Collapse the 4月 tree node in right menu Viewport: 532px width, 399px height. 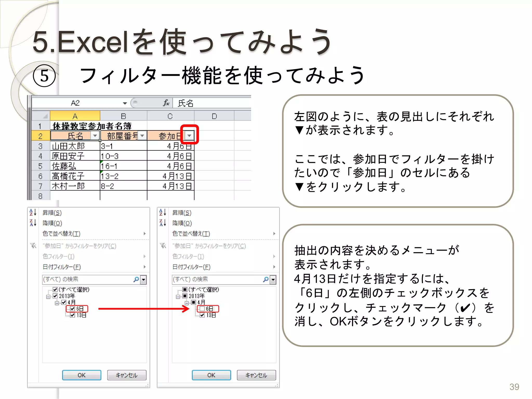coord(187,303)
